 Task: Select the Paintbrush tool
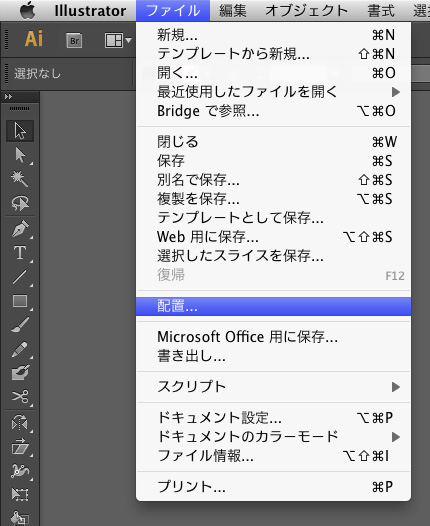coord(20,325)
